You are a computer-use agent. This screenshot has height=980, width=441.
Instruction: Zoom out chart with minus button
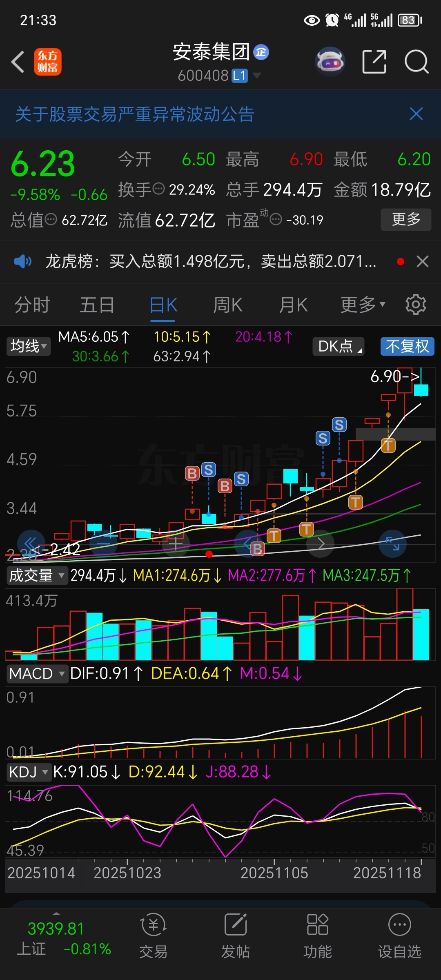[103, 543]
